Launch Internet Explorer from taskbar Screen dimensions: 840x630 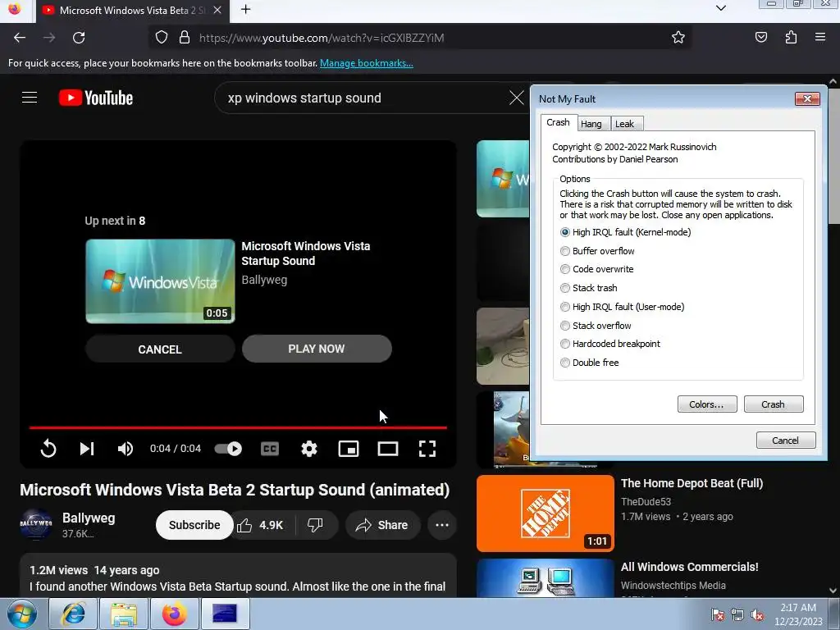coord(73,614)
